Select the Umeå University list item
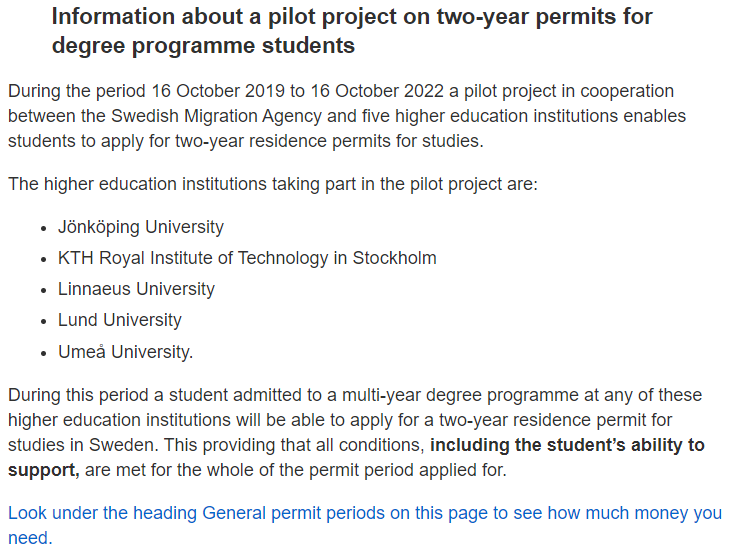Screen dimensions: 729x548 coord(125,352)
